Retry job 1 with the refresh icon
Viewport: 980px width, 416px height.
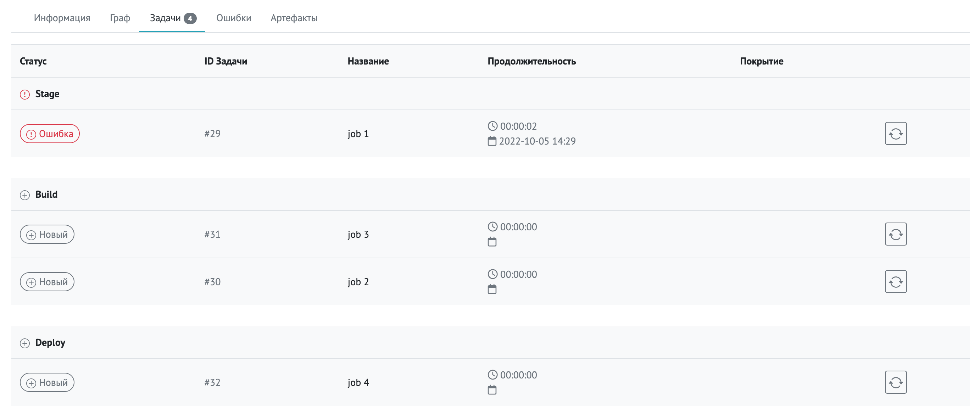(x=896, y=134)
